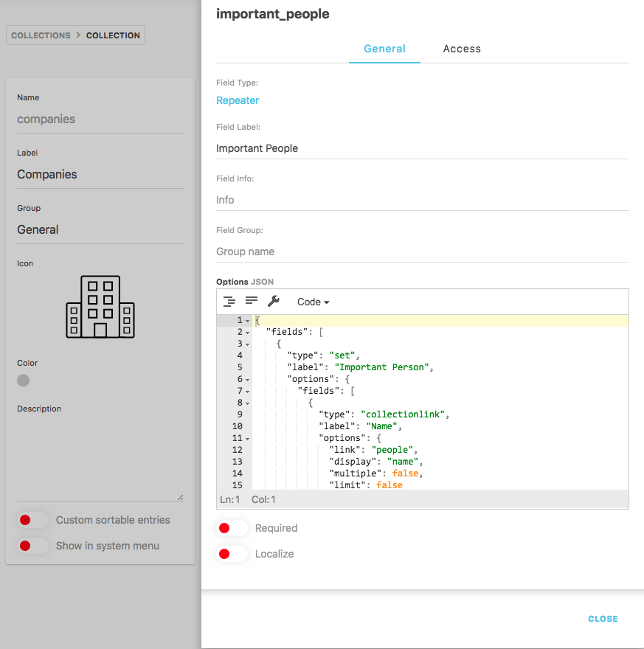Screen dimensions: 644x649
Task: Collapse the fold arrow on line 7
Action: pyautogui.click(x=248, y=392)
